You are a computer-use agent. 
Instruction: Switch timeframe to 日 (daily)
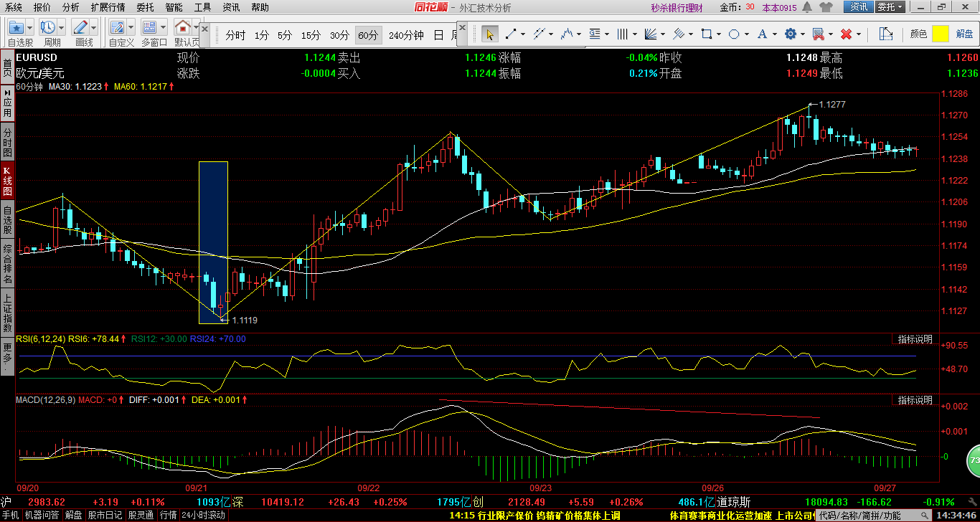pyautogui.click(x=438, y=35)
